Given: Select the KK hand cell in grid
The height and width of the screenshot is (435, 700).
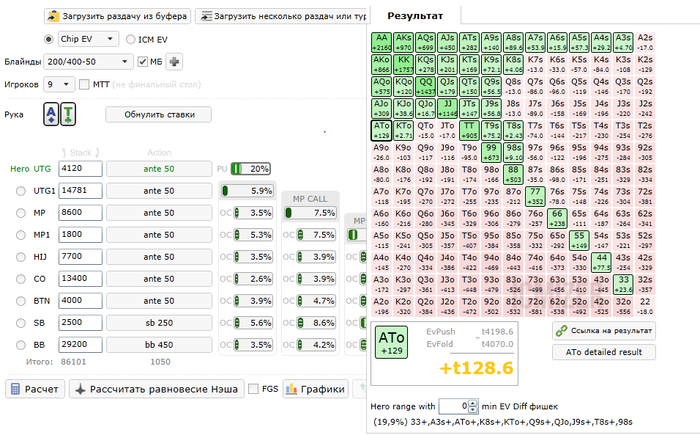Looking at the screenshot, I should pos(404,64).
